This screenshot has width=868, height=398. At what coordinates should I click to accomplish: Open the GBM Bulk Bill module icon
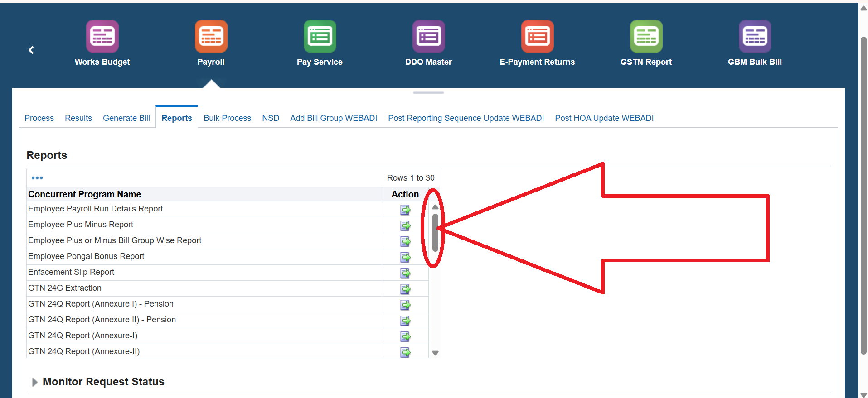tap(755, 36)
